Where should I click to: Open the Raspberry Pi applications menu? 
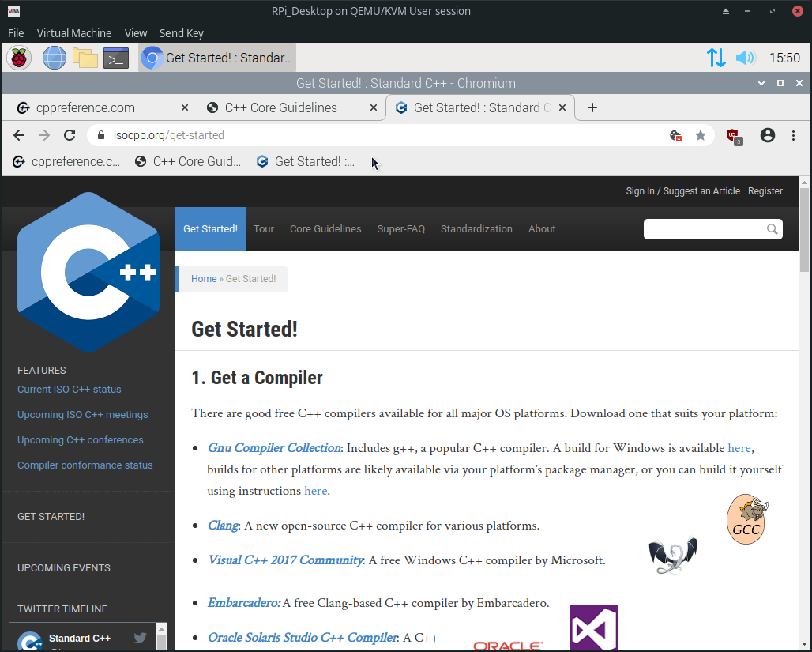[x=19, y=58]
